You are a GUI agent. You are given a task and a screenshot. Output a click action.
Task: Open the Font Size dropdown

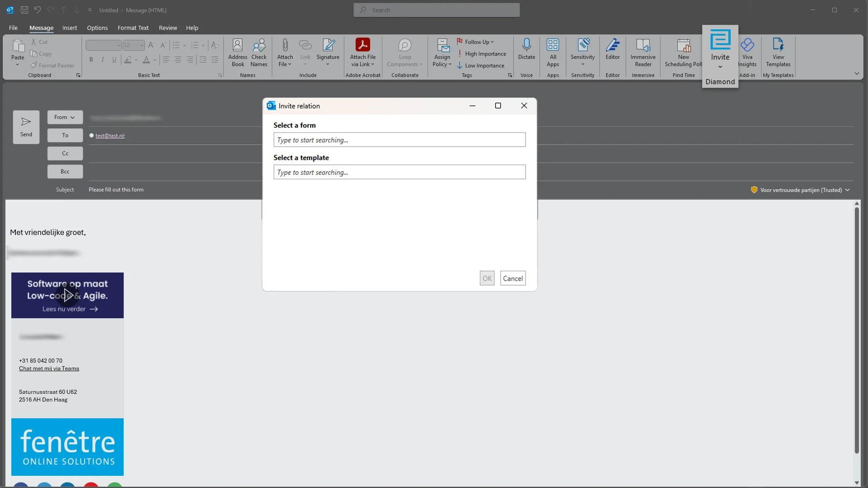(x=140, y=45)
